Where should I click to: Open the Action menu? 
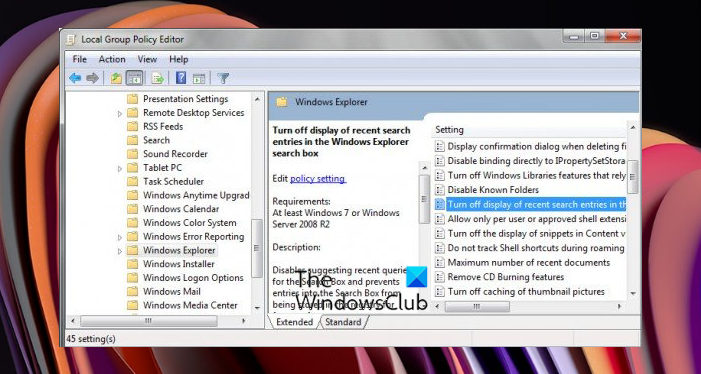click(112, 59)
